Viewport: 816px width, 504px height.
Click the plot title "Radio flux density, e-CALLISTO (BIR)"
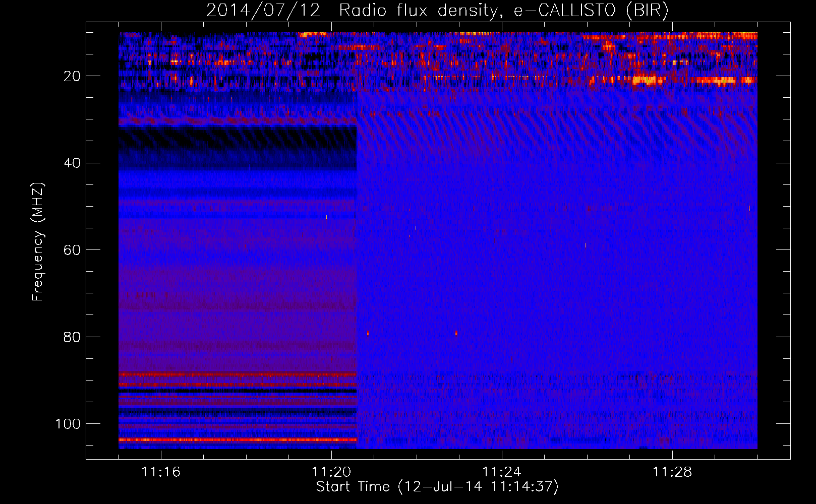[504, 11]
